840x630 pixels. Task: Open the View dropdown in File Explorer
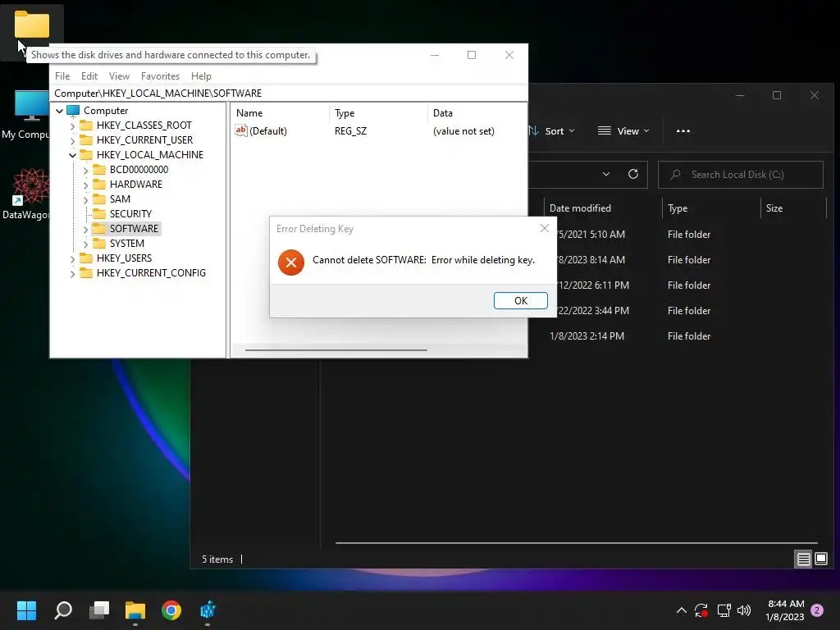point(623,131)
